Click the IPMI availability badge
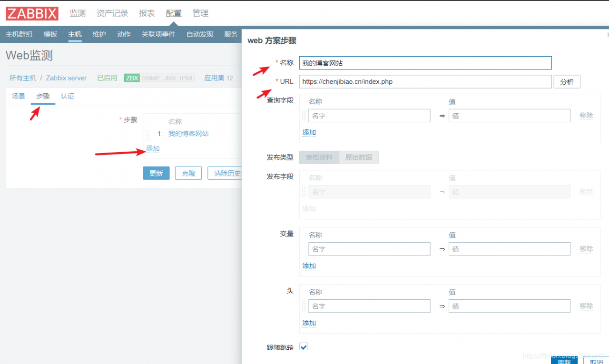Viewport: 609px width, 364px height. [x=186, y=78]
